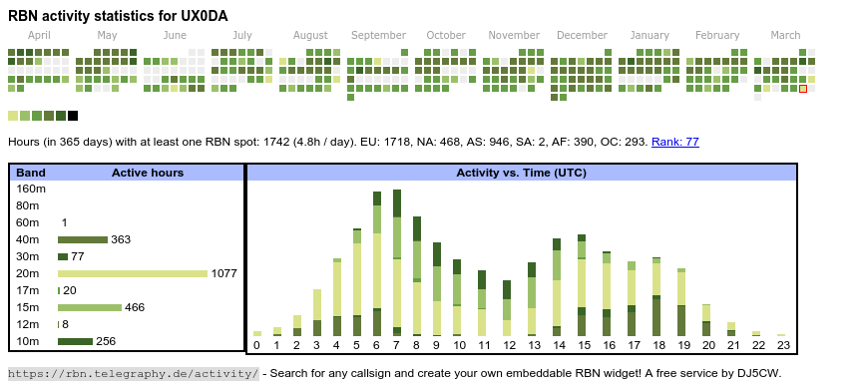Click the 'November' month label

pos(514,36)
